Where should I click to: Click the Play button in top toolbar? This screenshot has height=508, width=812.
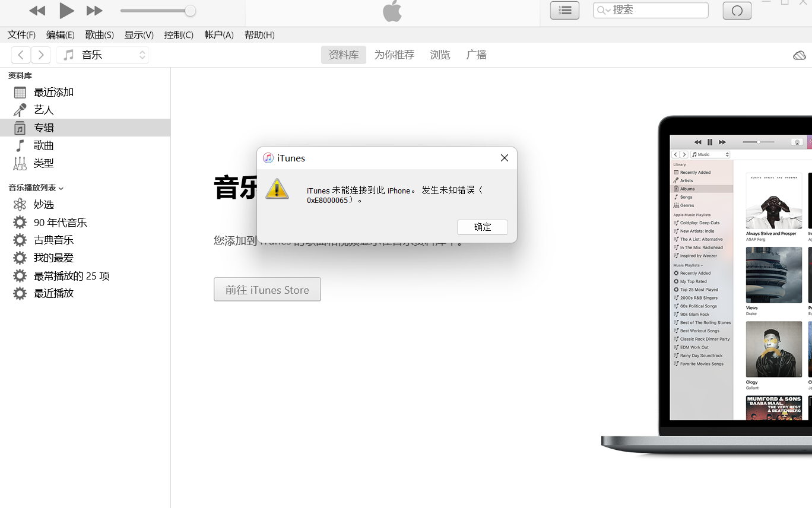coord(66,10)
